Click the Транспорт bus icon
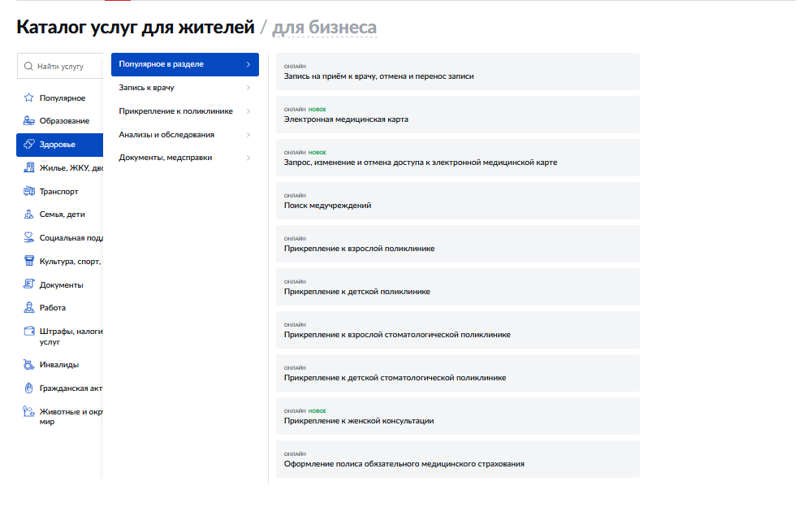812x525 pixels. (x=29, y=192)
